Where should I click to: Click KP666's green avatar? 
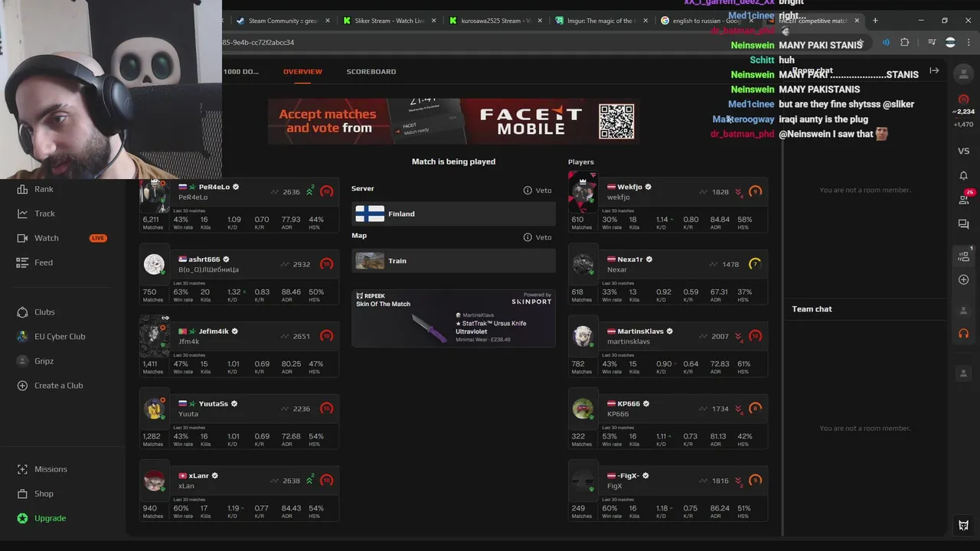click(x=583, y=409)
